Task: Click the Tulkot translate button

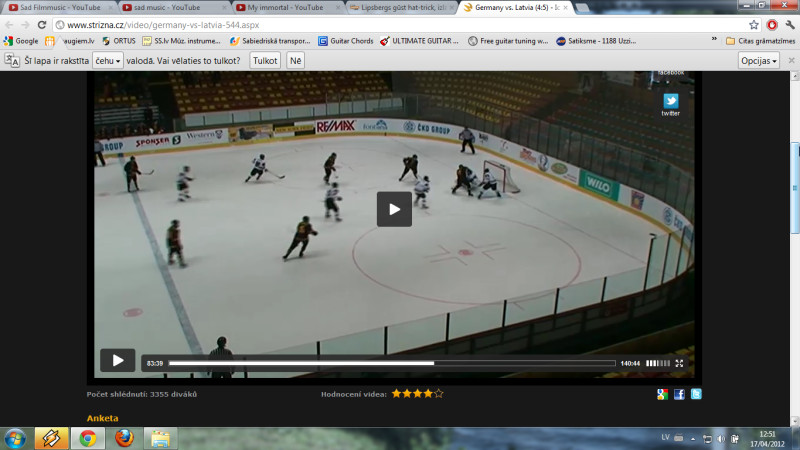Action: (x=265, y=60)
